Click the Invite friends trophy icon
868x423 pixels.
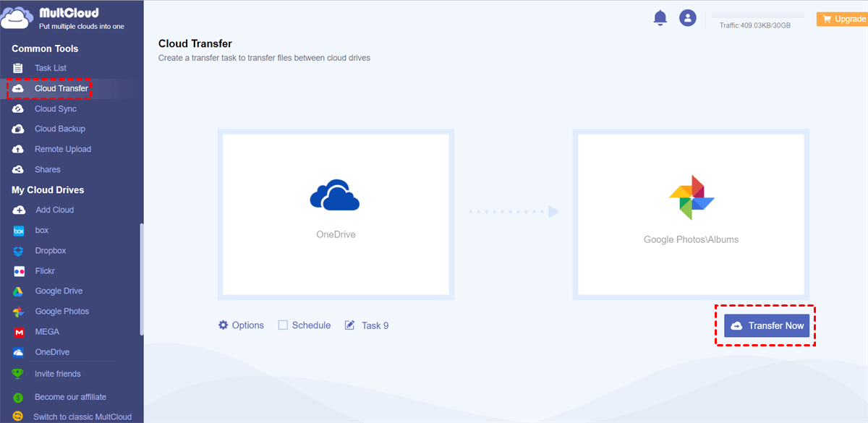(x=18, y=374)
